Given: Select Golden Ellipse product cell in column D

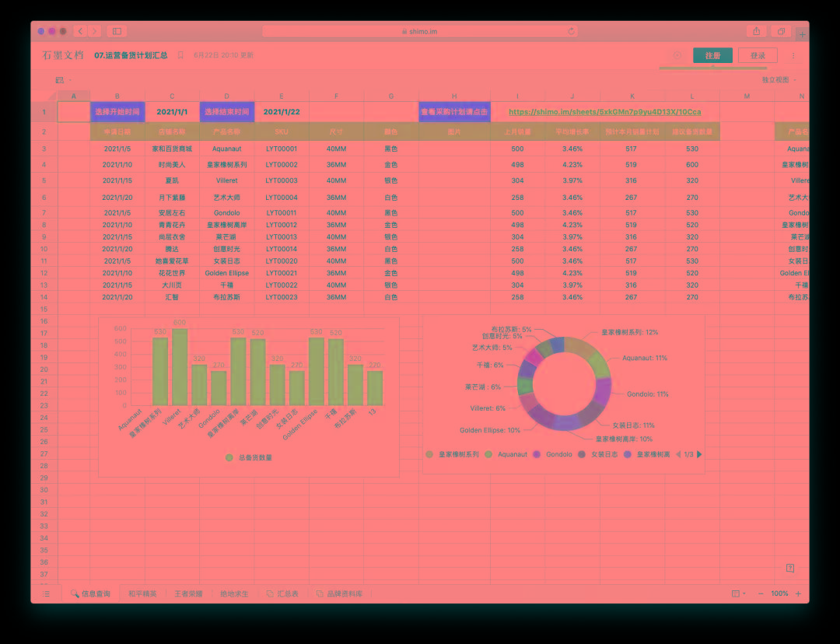Looking at the screenshot, I should tap(226, 273).
